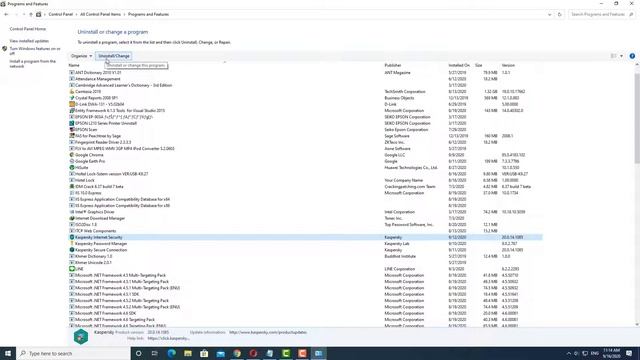The image size is (640, 360).
Task: Select the HiSuite program icon
Action: pyautogui.click(x=72, y=167)
